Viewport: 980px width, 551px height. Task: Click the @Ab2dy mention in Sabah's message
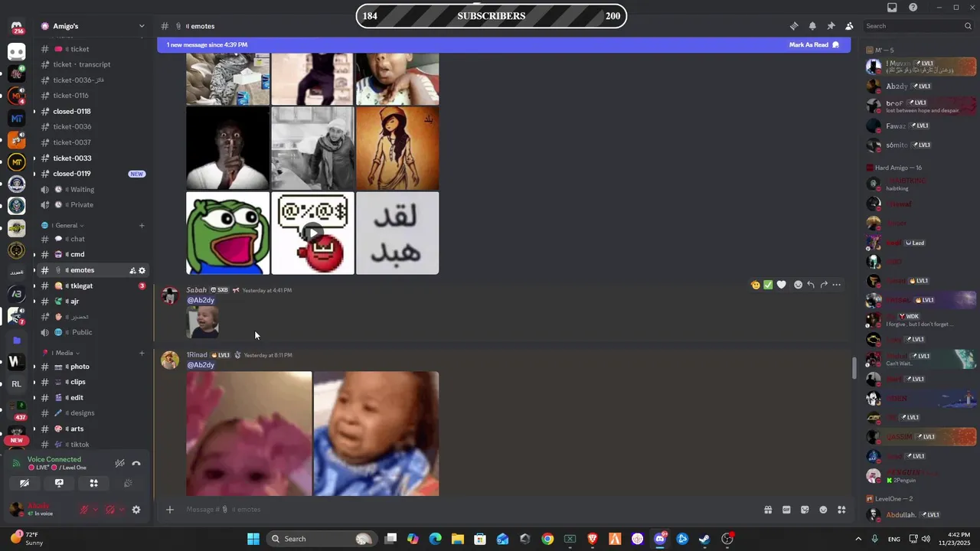(x=201, y=300)
